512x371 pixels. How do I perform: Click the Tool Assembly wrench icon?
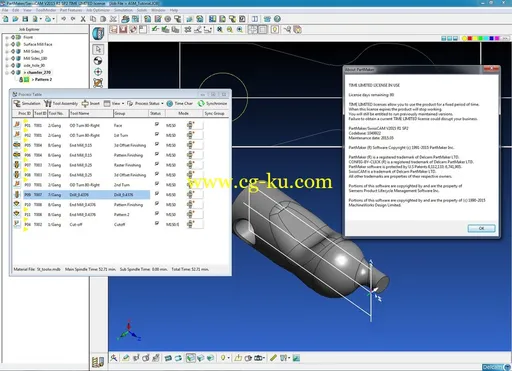[48, 104]
